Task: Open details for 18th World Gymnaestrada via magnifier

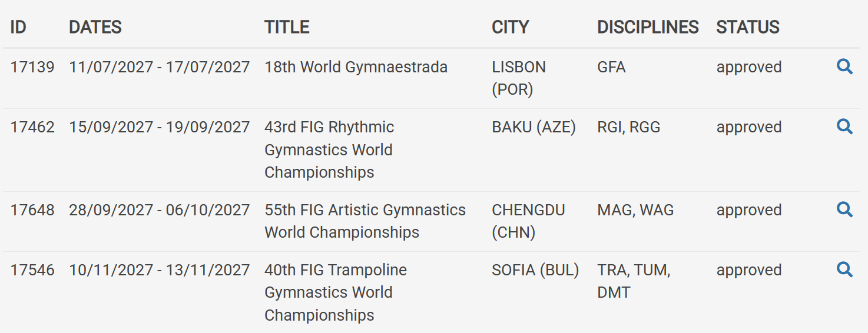Action: [844, 67]
